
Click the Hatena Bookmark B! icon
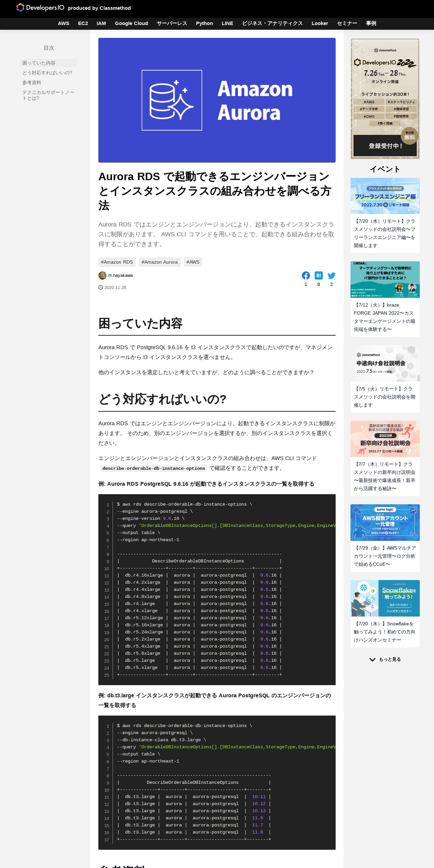pos(319,275)
